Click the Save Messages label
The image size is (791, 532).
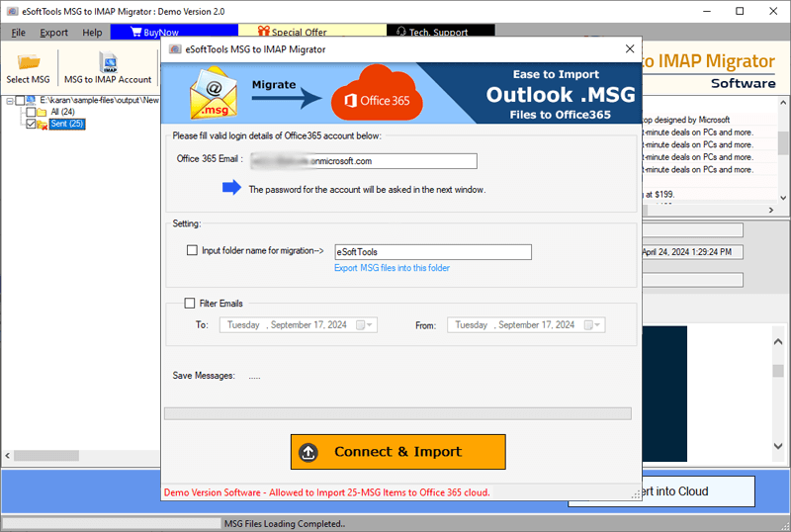pos(204,376)
